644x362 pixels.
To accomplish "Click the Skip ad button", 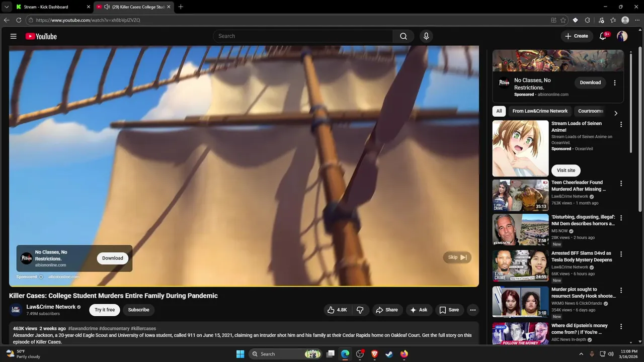I will click(457, 257).
